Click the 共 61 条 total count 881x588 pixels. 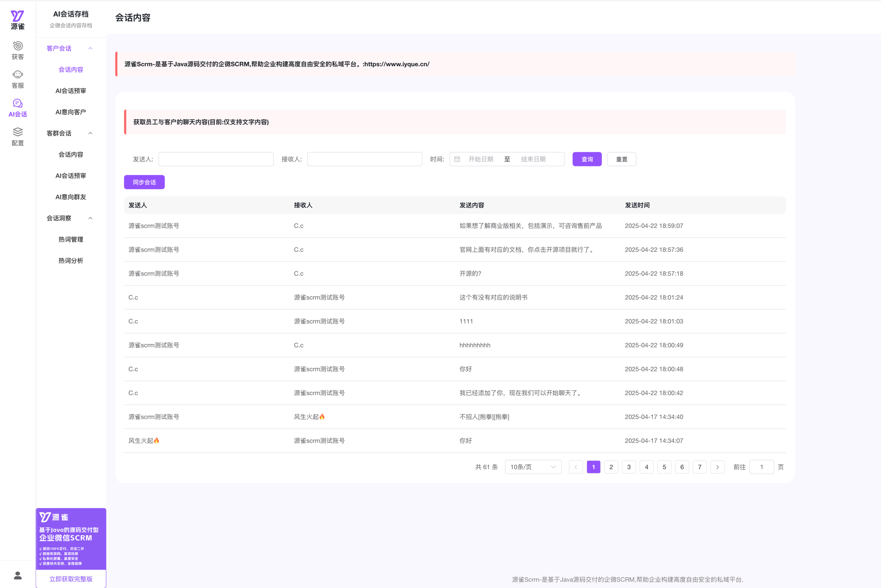pos(487,467)
